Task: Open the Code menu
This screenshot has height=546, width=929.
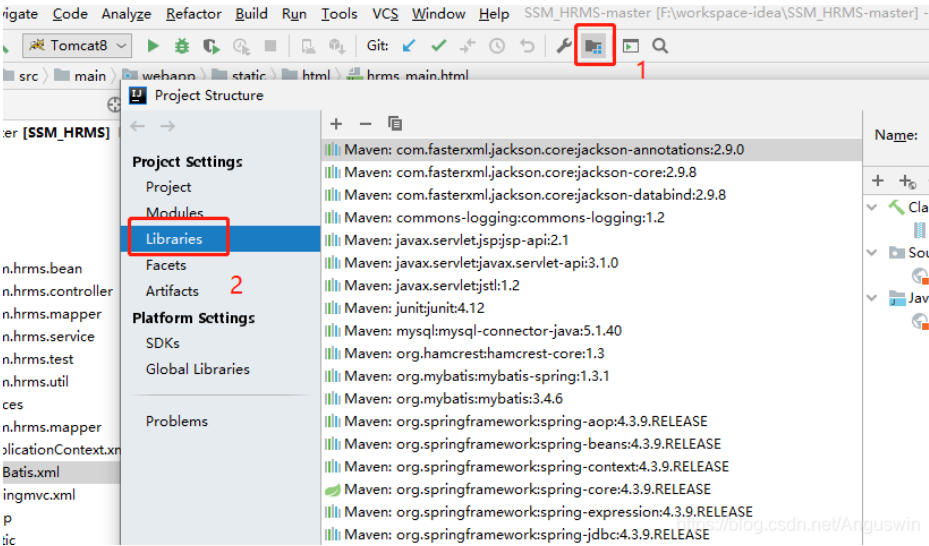Action: coord(70,14)
